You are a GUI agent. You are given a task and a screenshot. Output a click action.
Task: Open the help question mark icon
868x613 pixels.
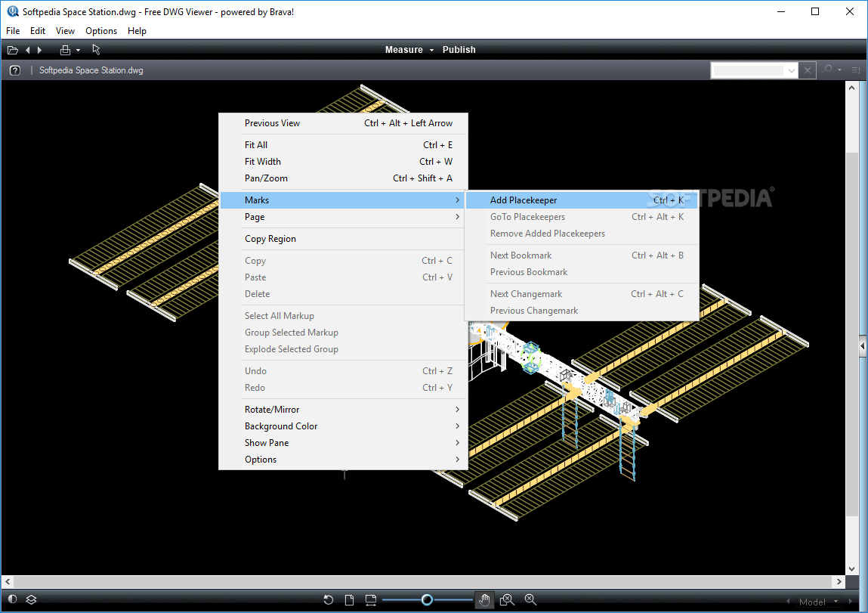(15, 70)
